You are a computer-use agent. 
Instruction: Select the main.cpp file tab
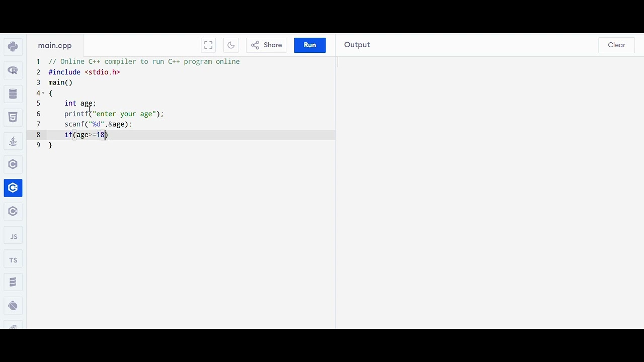pyautogui.click(x=55, y=45)
